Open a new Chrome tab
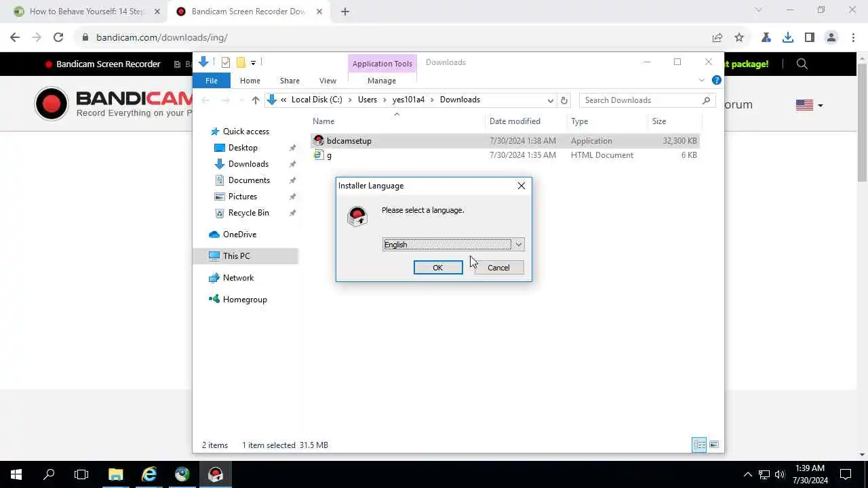The image size is (868, 488). (344, 12)
